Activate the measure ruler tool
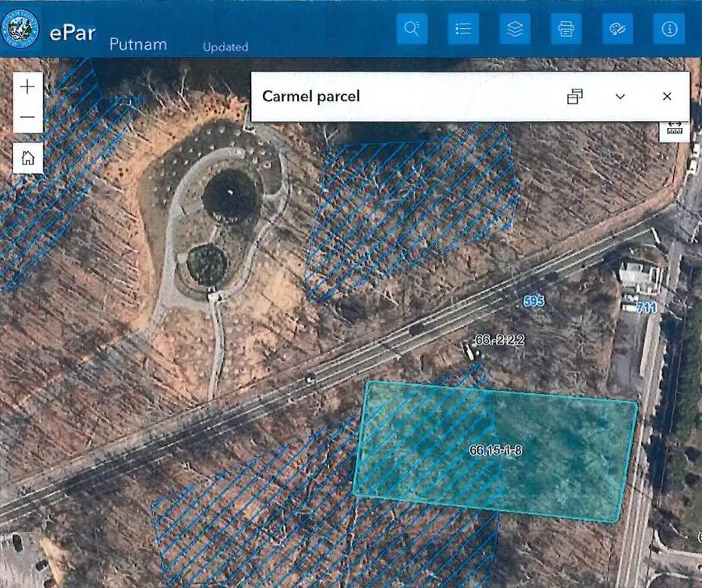 pyautogui.click(x=675, y=129)
